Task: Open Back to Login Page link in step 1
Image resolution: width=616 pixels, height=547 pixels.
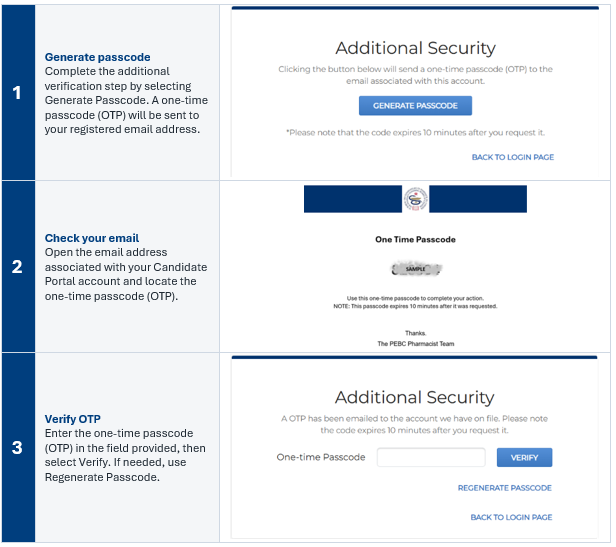Action: pyautogui.click(x=513, y=157)
